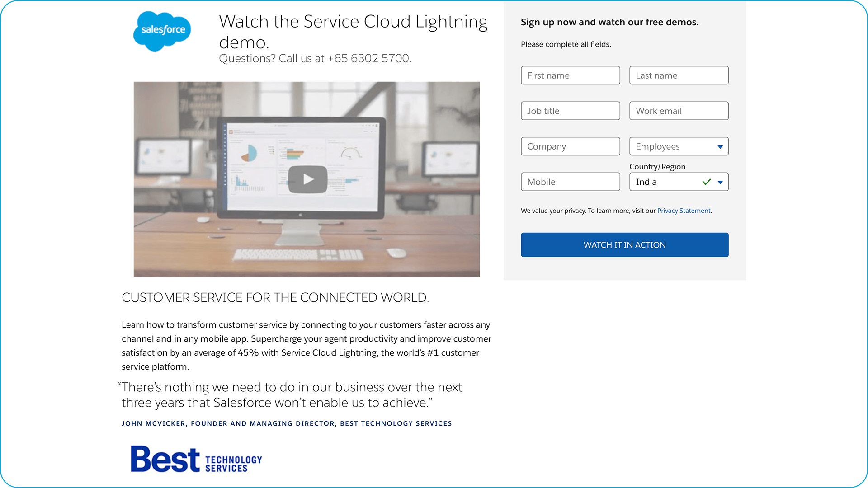
Task: Click the 'Sign up now and watch' heading
Action: click(609, 22)
